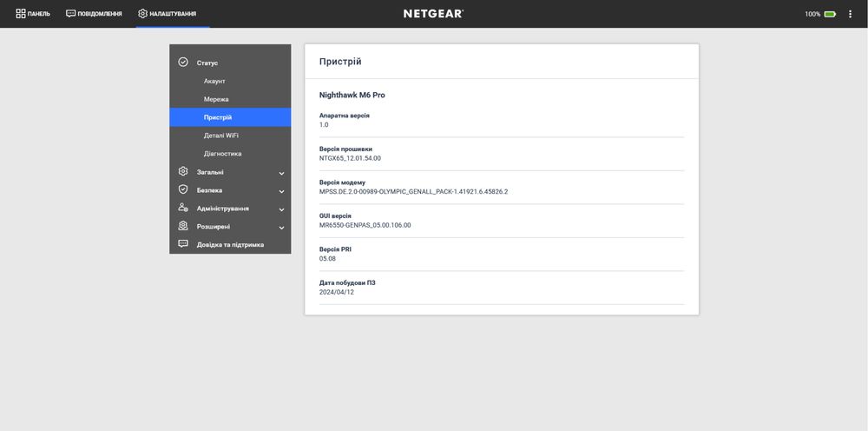Click the Довідка та підтримка chat icon
The height and width of the screenshot is (431, 868).
pyautogui.click(x=183, y=244)
